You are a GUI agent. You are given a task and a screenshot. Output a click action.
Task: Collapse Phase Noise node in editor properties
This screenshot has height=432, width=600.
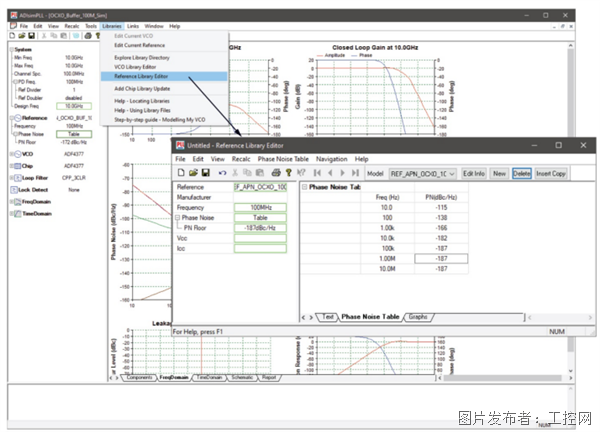point(178,217)
